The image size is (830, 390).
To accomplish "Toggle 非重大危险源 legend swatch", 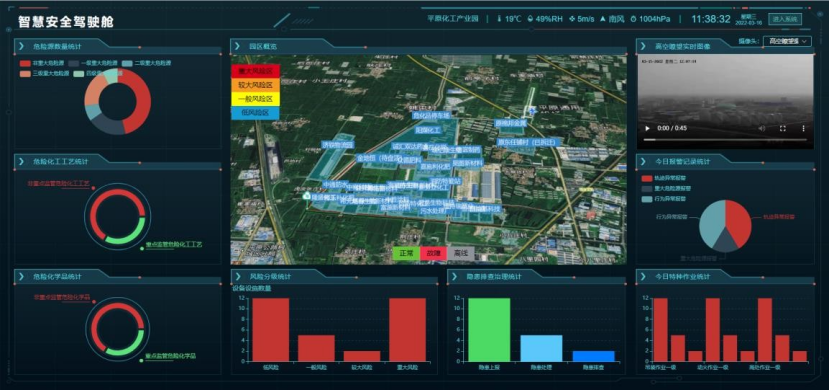I will tap(26, 63).
